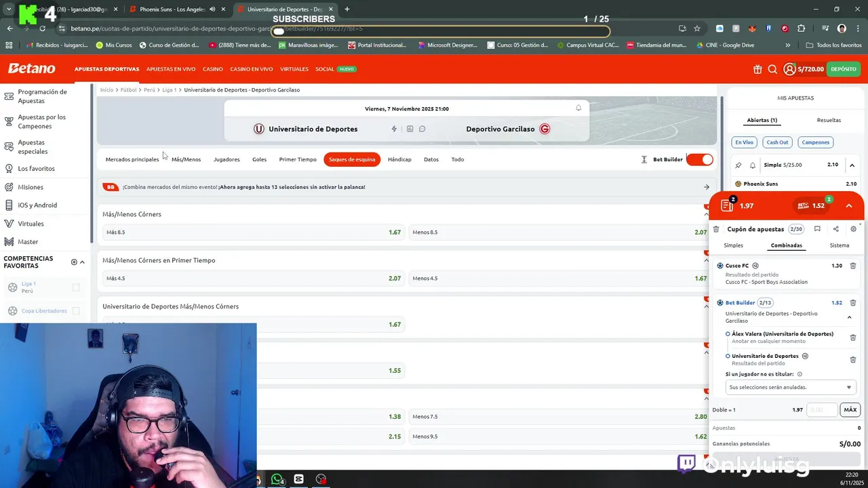868x488 pixels.
Task: Switch to the Sistema tab in bet slip
Action: point(839,245)
